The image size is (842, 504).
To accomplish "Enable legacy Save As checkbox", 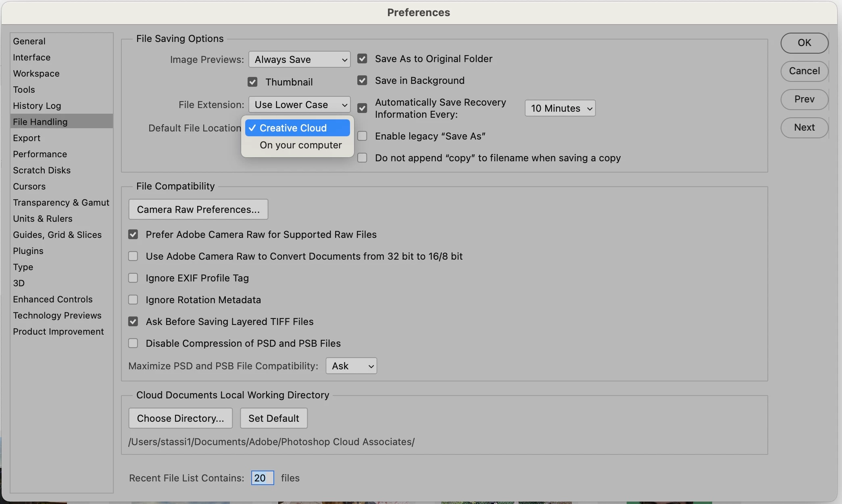I will [362, 136].
